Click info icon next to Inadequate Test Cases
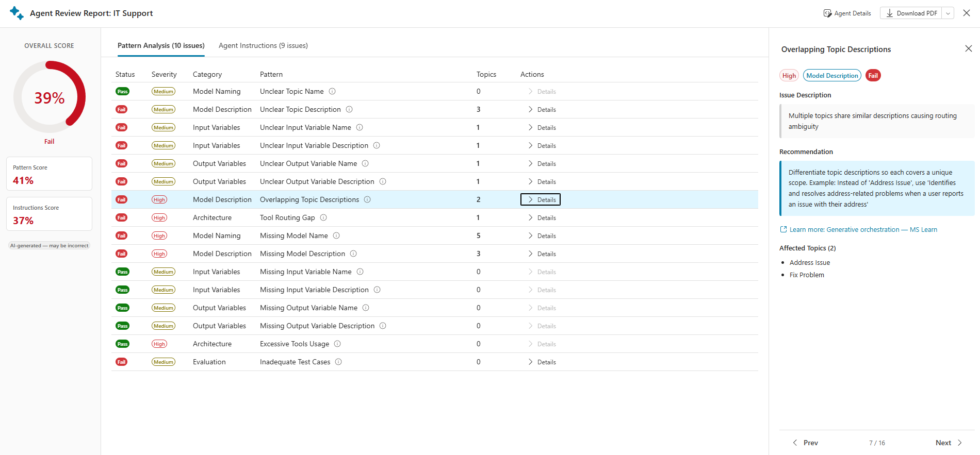This screenshot has height=455, width=980. 338,362
